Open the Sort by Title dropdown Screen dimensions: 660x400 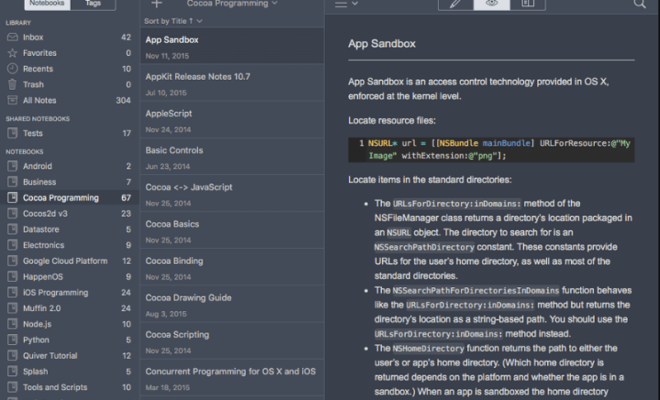173,21
